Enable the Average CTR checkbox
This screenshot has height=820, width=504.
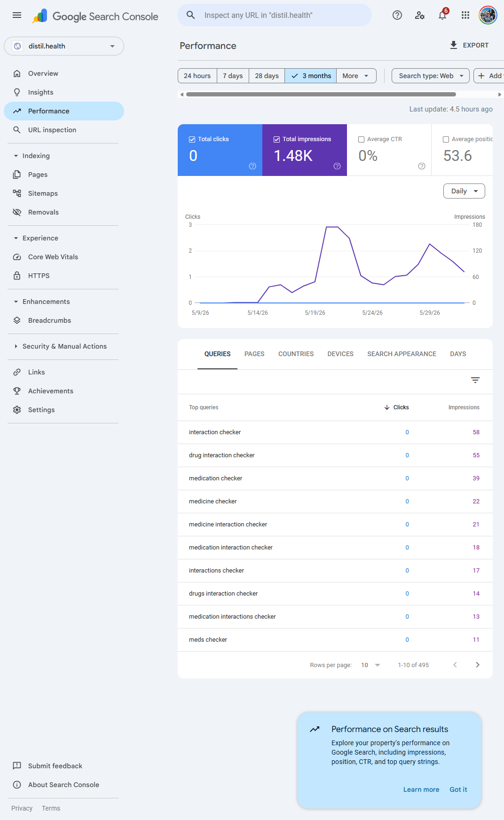[361, 139]
